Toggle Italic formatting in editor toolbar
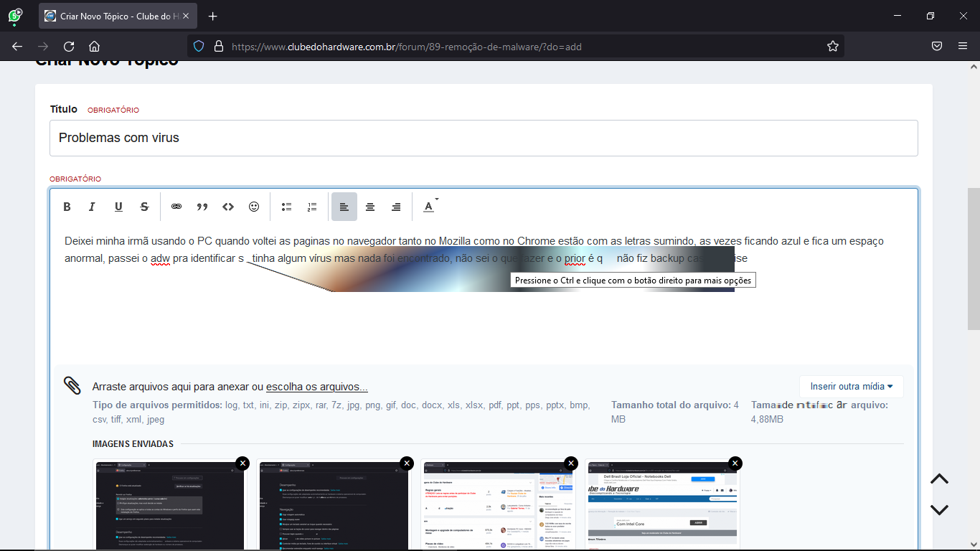 [x=92, y=207]
